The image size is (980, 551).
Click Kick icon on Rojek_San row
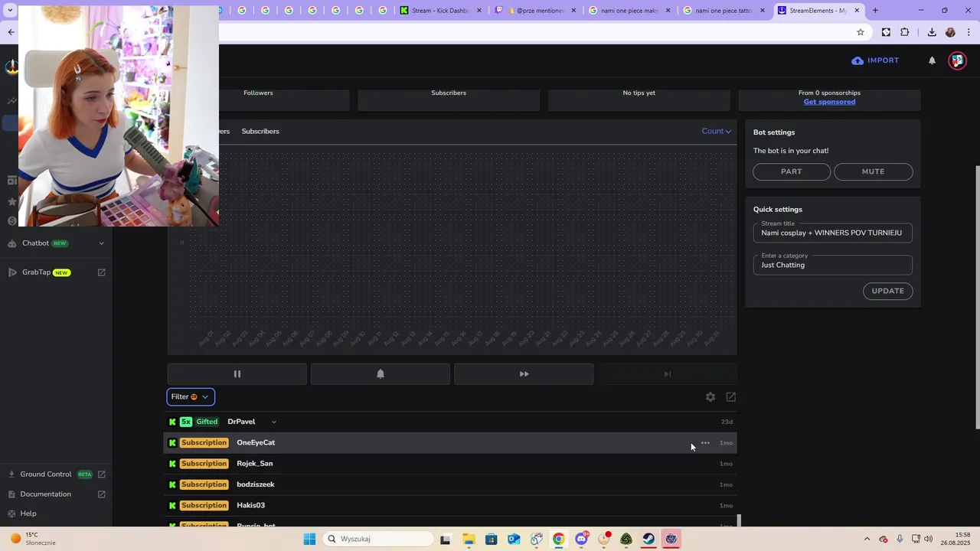172,464
